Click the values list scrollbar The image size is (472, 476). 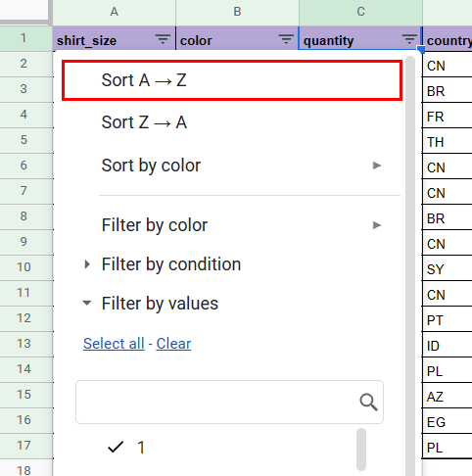point(361,450)
